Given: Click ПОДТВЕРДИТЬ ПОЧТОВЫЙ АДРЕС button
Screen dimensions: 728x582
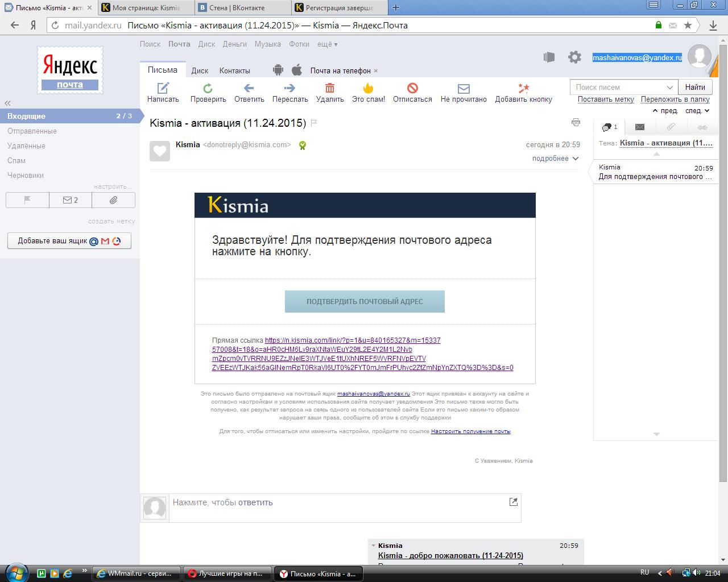Looking at the screenshot, I should [x=365, y=301].
